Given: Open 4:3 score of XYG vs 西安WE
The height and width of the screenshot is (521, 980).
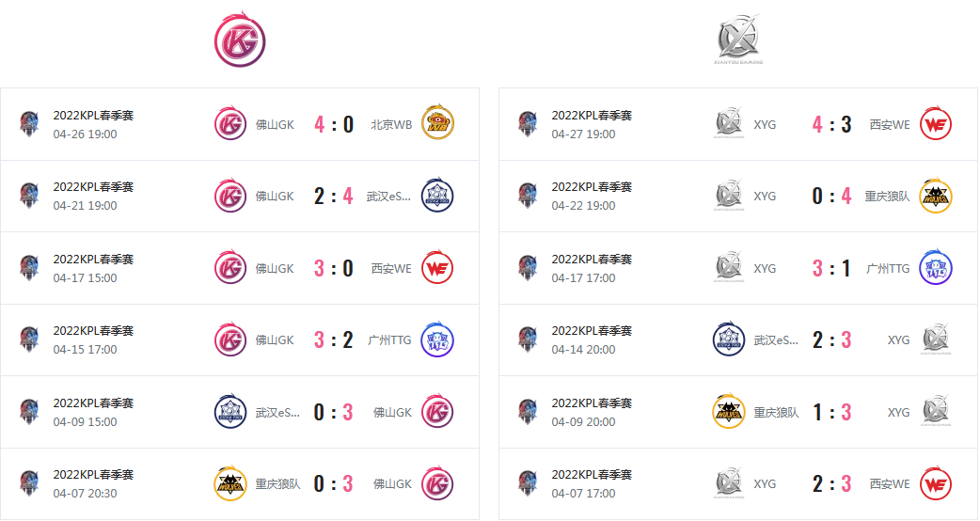Looking at the screenshot, I should point(832,124).
